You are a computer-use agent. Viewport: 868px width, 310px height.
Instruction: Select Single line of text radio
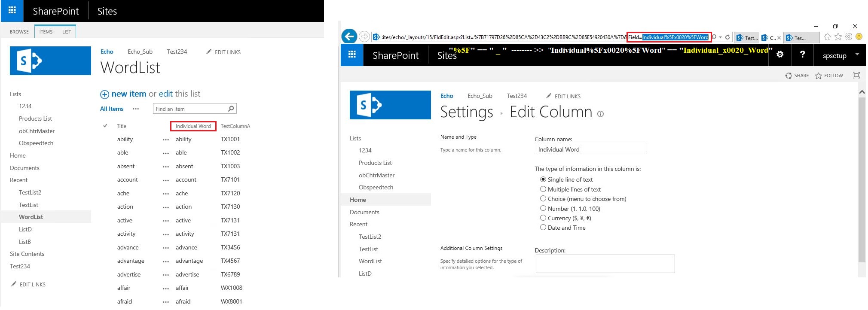(x=543, y=179)
